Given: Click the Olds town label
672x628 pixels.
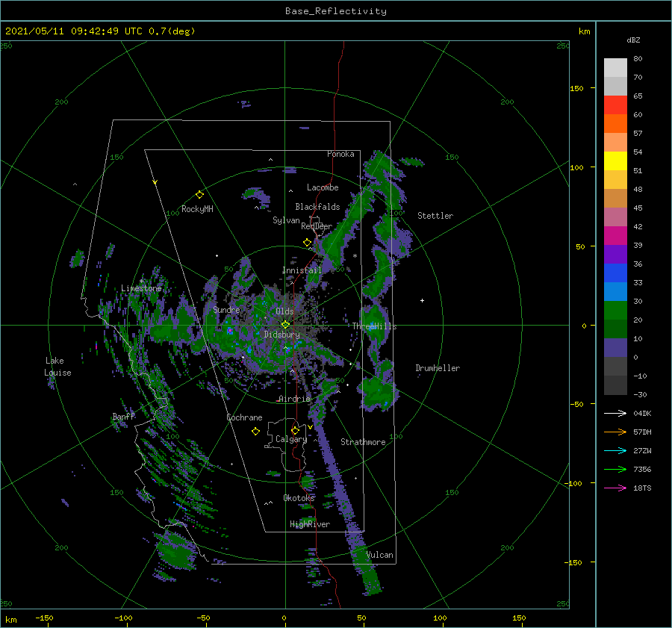Looking at the screenshot, I should point(284,311).
